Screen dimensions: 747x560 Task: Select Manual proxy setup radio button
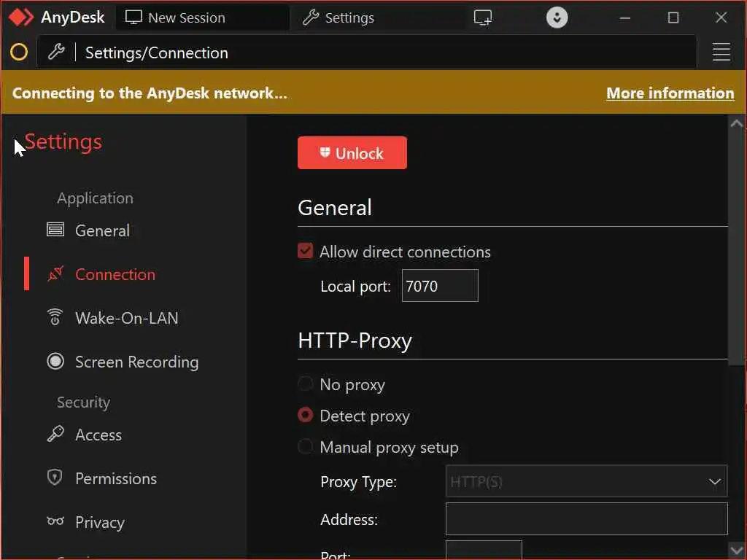point(306,447)
